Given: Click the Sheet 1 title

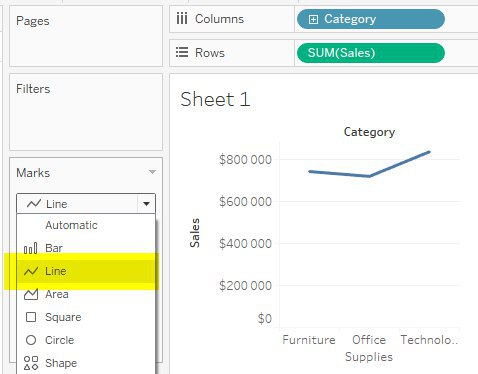Looking at the screenshot, I should coord(215,99).
